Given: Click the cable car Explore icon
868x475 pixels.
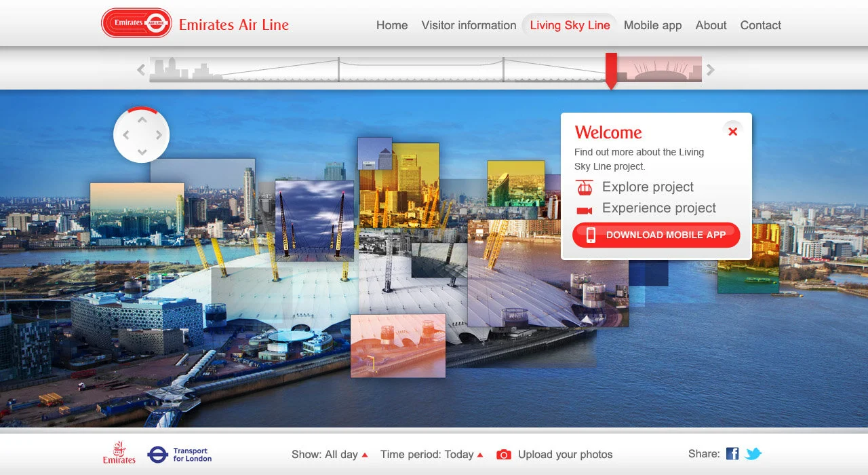Looking at the screenshot, I should tap(585, 187).
